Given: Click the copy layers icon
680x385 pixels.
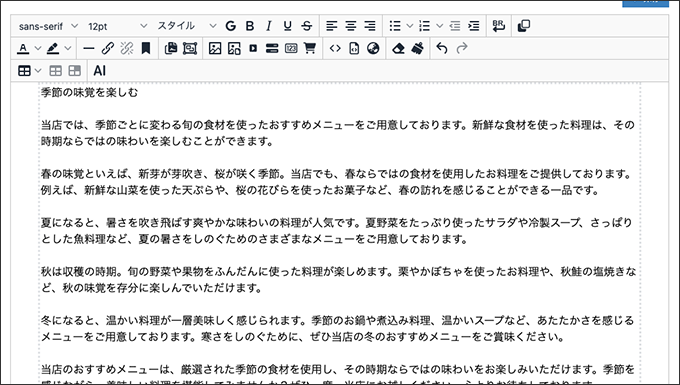Looking at the screenshot, I should click(x=524, y=26).
